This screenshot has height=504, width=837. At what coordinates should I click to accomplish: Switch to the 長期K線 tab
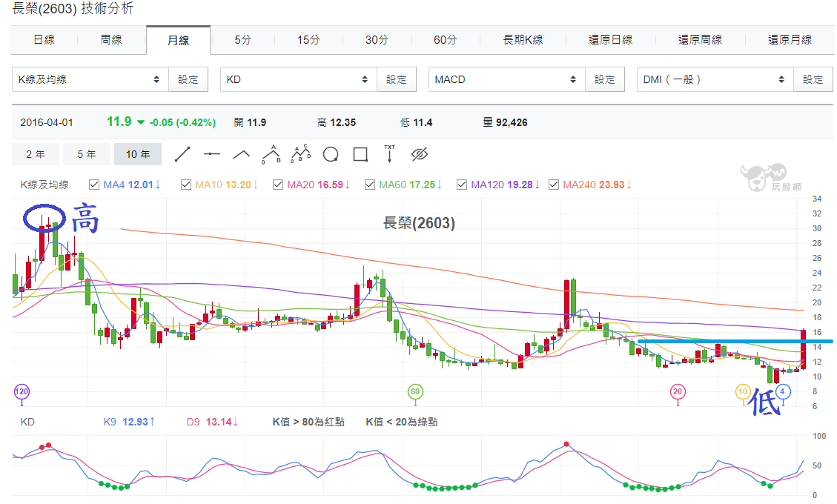coord(523,40)
